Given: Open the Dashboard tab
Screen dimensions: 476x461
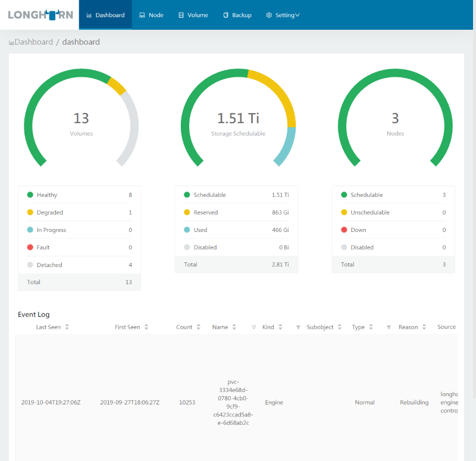Looking at the screenshot, I should (105, 15).
